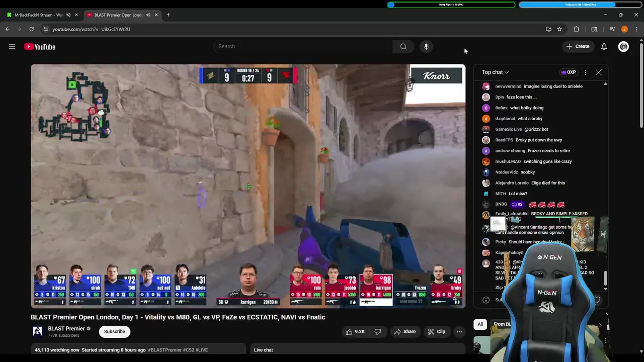
Task: Expand the Top chat mode dropdown
Action: click(495, 72)
